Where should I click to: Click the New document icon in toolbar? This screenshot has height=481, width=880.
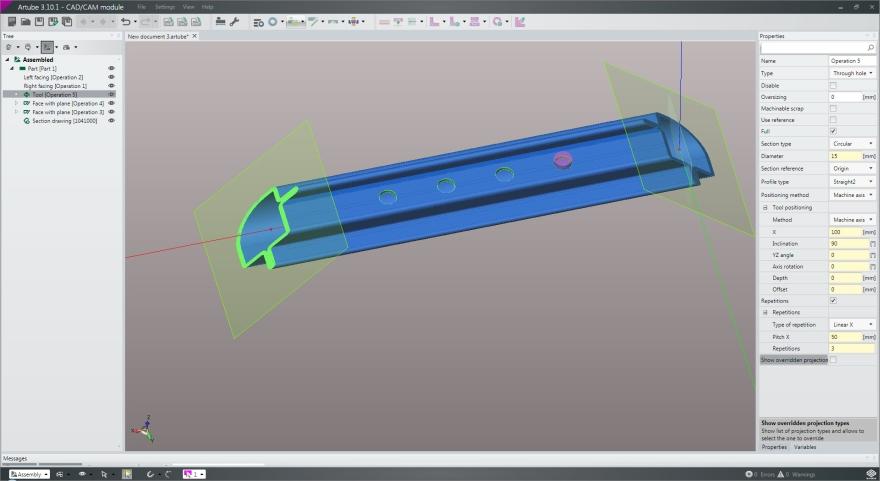pyautogui.click(x=12, y=21)
